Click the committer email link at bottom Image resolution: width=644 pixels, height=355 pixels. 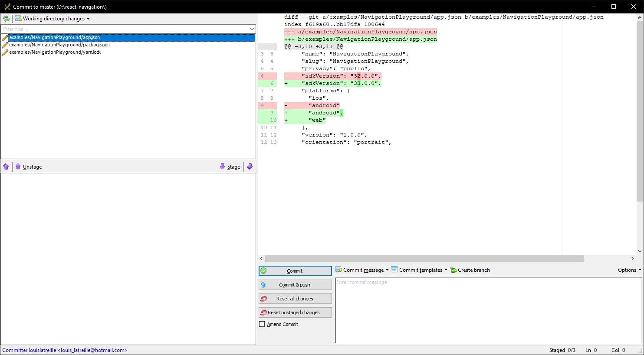65,350
